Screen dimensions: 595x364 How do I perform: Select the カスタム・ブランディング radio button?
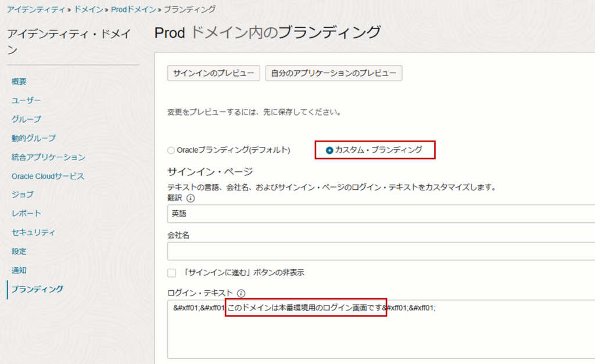point(329,150)
